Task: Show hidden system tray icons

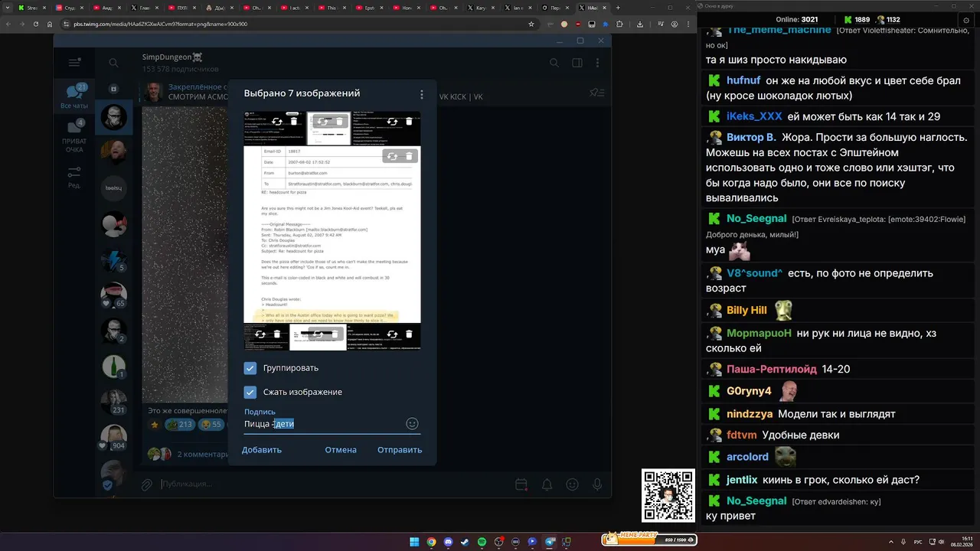Action: point(891,542)
